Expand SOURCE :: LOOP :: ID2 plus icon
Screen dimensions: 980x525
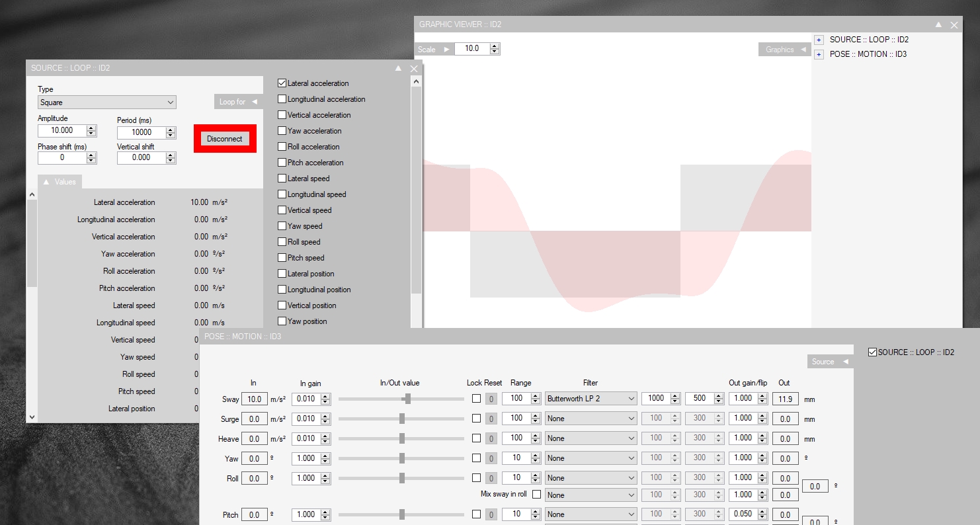click(x=819, y=40)
